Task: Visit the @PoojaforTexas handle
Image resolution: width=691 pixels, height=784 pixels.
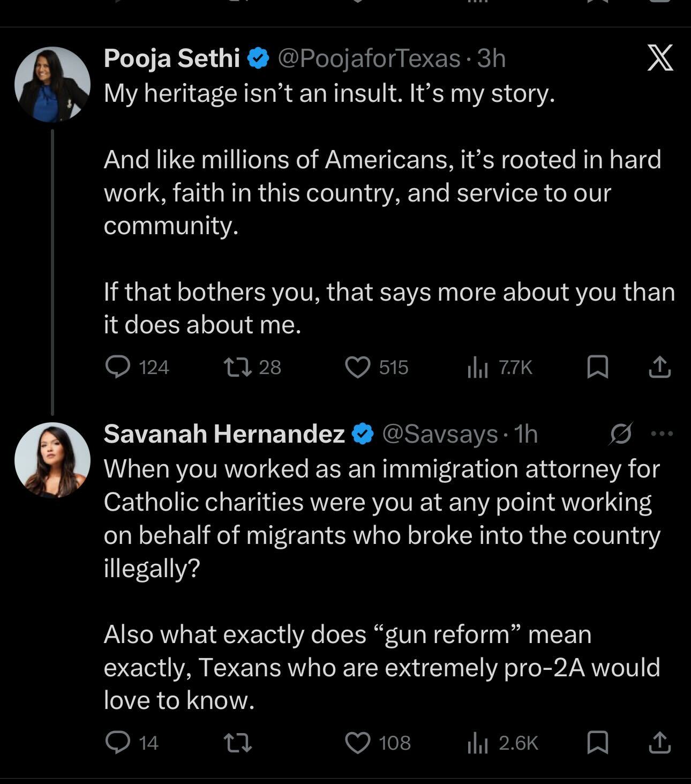Action: click(369, 58)
